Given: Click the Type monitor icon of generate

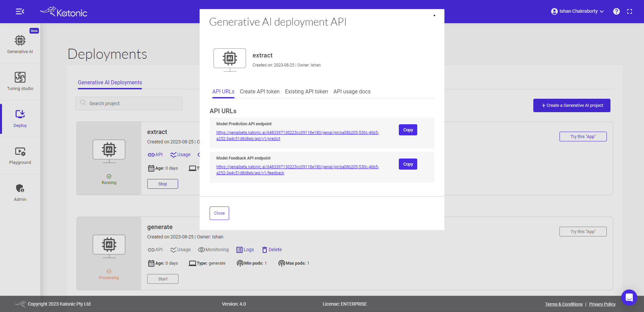Looking at the screenshot, I should (x=192, y=263).
